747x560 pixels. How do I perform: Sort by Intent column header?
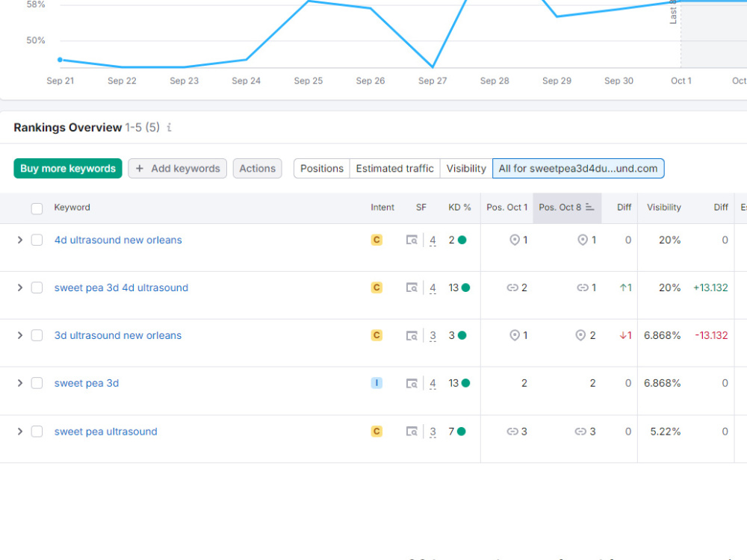[382, 207]
